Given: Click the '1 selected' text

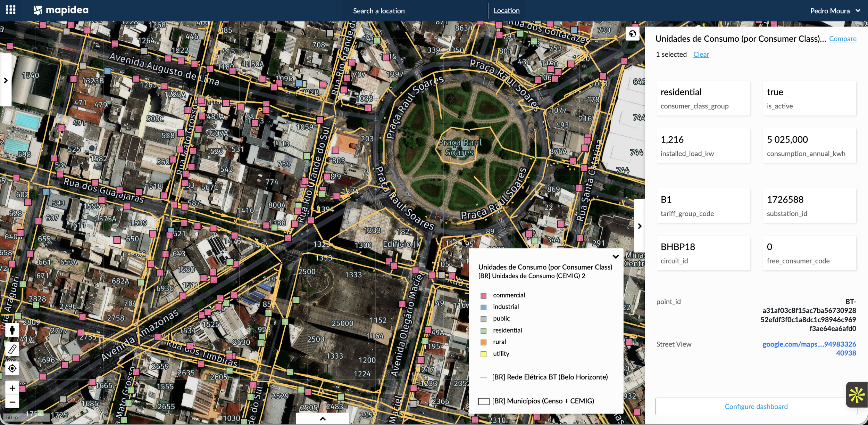Looking at the screenshot, I should coord(671,54).
